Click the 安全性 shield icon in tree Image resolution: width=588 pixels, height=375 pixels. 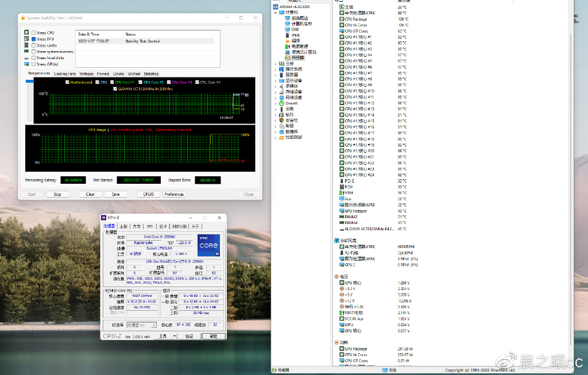pos(281,120)
